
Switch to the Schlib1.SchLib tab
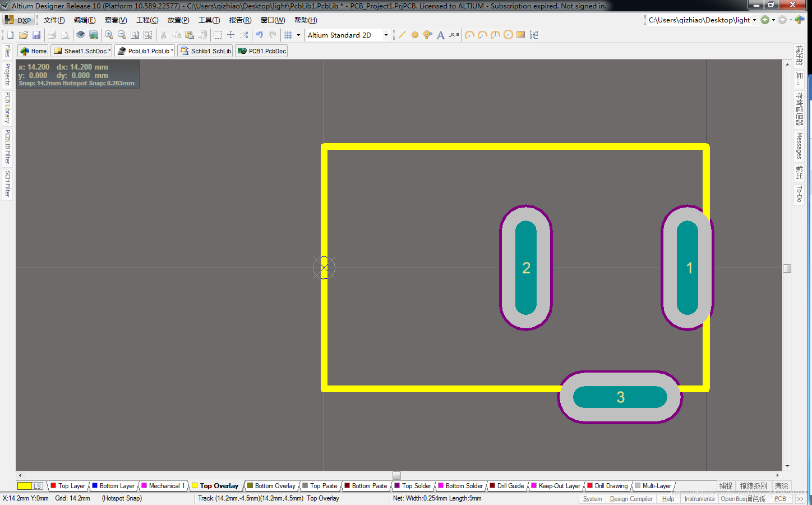pos(206,51)
